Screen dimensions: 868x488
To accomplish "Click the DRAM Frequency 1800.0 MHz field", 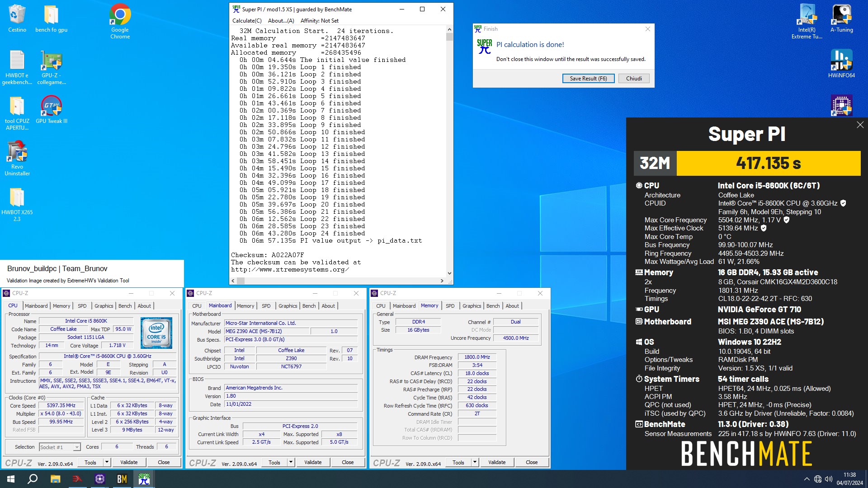I will pyautogui.click(x=477, y=357).
